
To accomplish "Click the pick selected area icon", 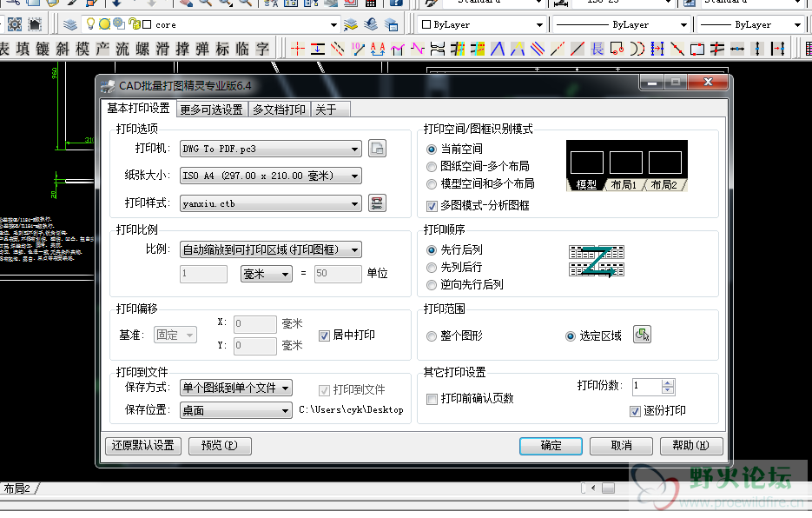I will [642, 335].
